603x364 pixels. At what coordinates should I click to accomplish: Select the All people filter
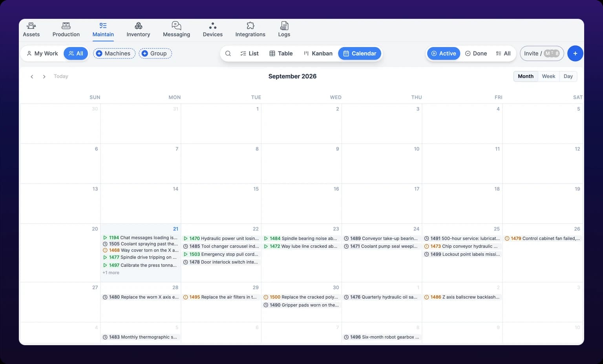(76, 53)
